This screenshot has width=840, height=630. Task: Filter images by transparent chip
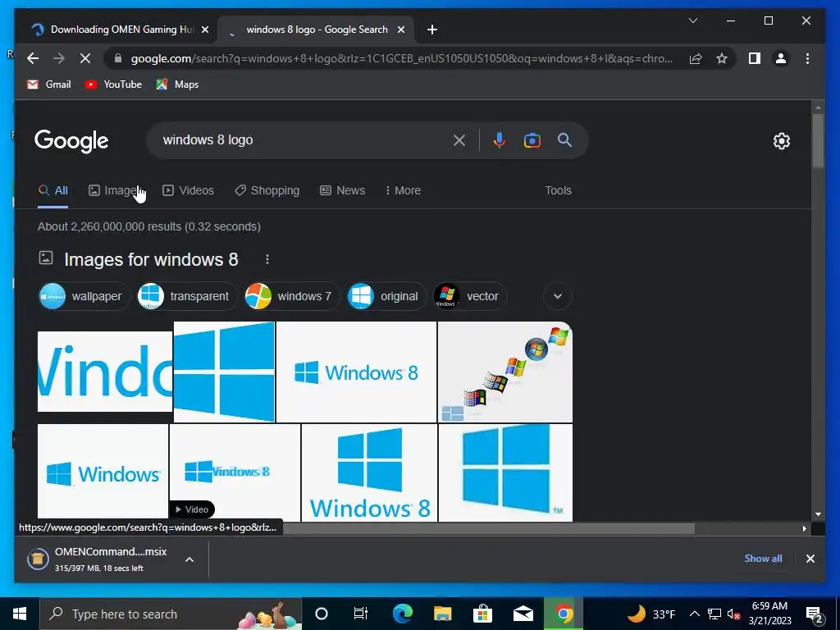pos(187,296)
